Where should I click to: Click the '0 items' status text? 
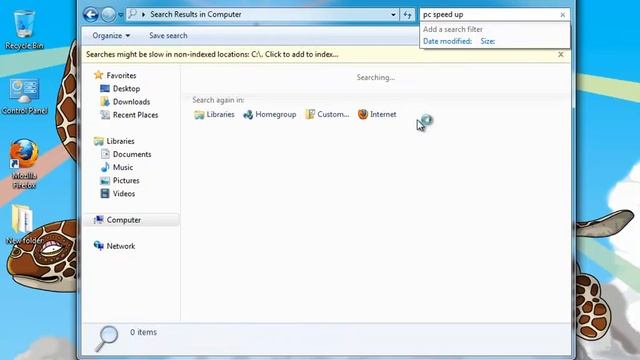[x=143, y=332]
